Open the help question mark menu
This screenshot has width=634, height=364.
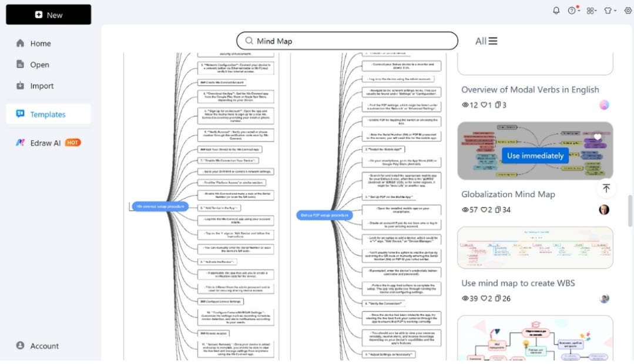tap(573, 11)
